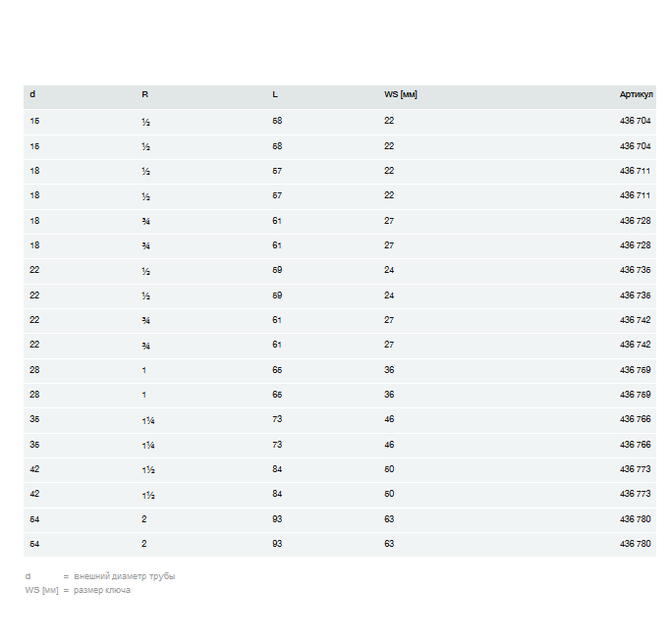Screen dimensions: 670x644
Task: Click the first 436 766 article number
Action: (x=635, y=419)
